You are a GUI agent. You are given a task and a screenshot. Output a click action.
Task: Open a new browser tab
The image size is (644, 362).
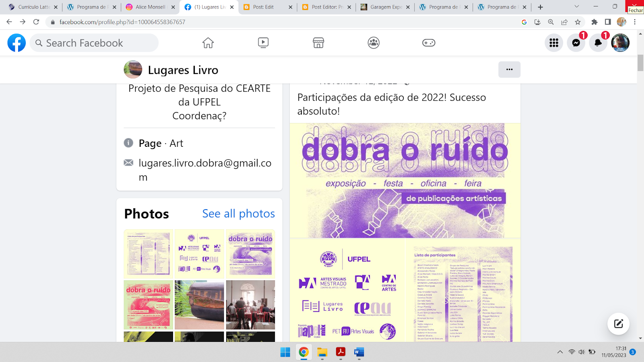click(x=541, y=7)
